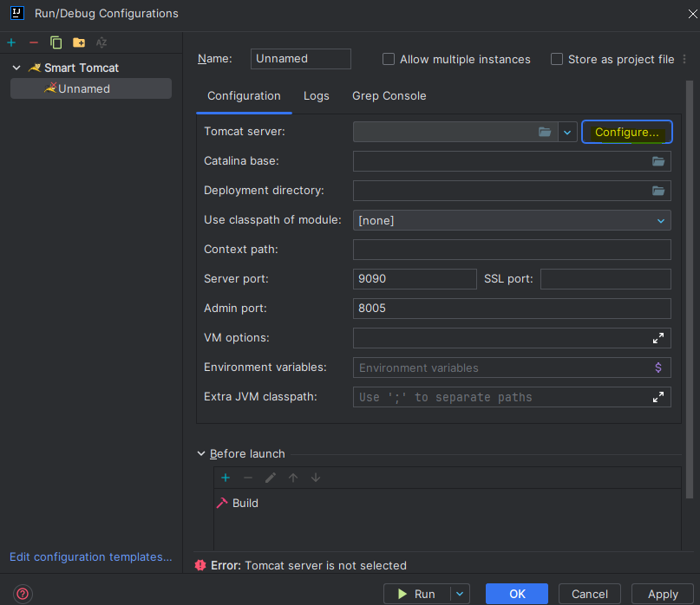
Task: Expand the VM options field
Action: tap(658, 338)
